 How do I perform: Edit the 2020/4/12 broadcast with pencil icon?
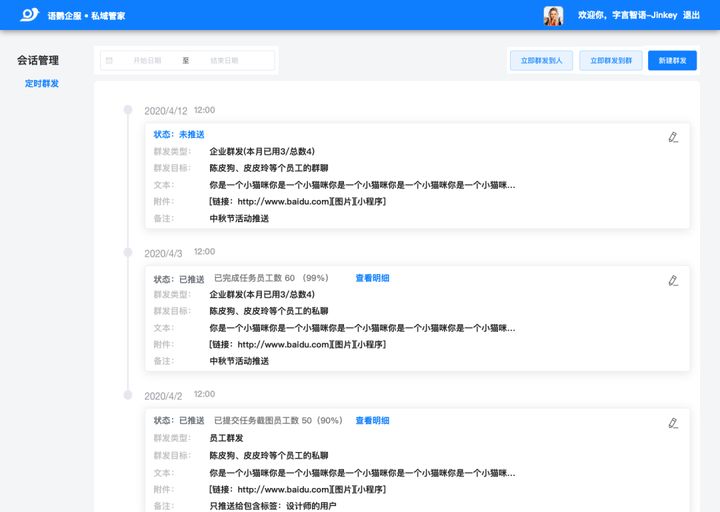673,137
